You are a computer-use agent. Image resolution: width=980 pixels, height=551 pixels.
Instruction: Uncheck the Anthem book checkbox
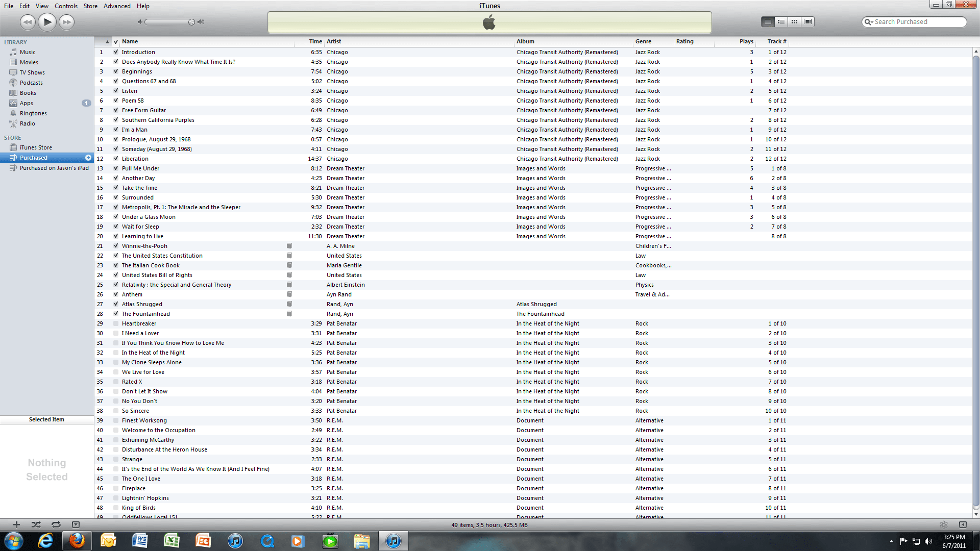[116, 294]
